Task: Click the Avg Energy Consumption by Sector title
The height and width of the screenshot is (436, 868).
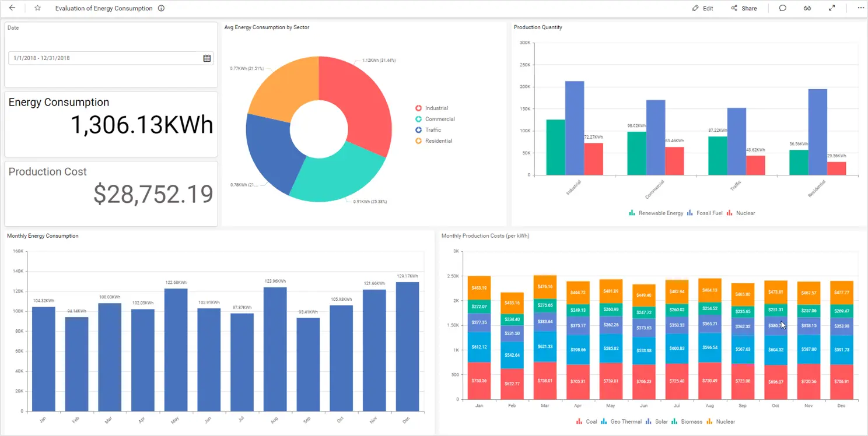Action: (267, 27)
